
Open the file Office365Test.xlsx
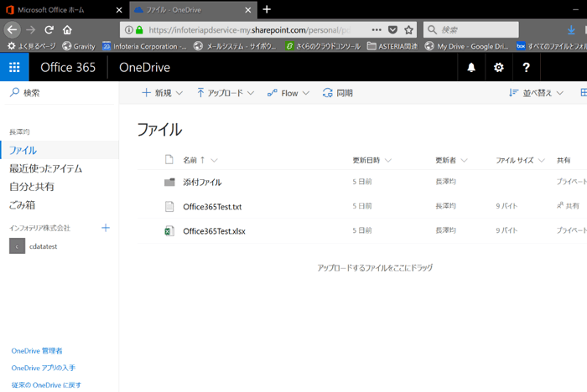[x=214, y=231]
